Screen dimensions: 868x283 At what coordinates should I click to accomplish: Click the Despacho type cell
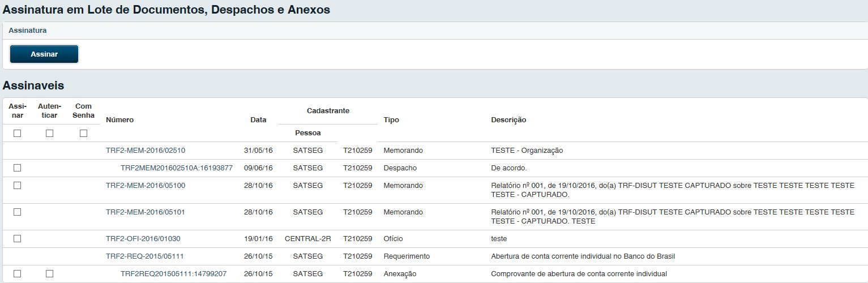400,168
